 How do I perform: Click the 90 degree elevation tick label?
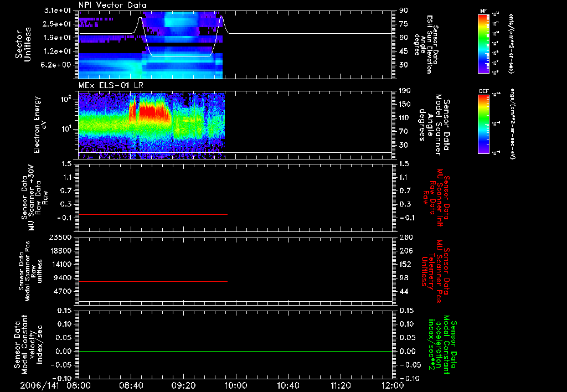(404, 11)
